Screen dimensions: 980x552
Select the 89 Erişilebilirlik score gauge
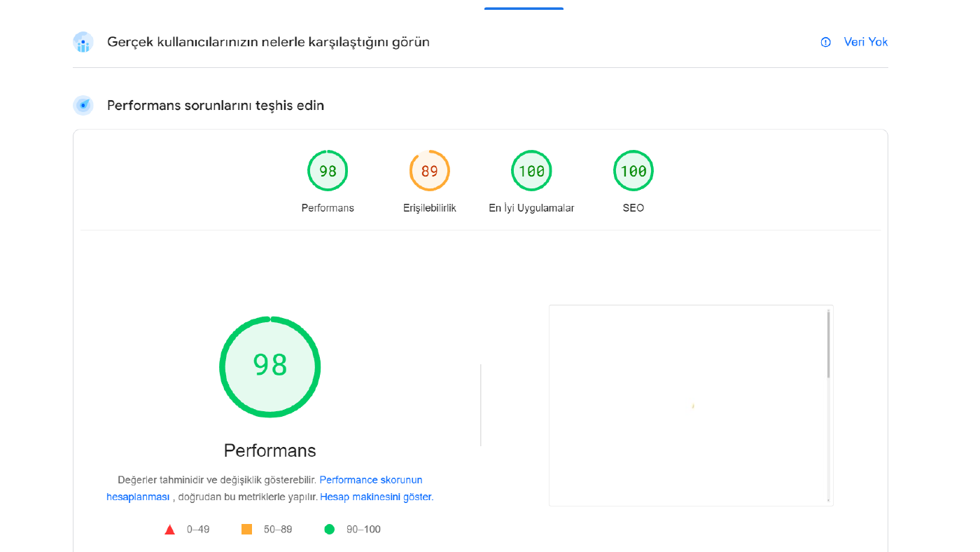[429, 170]
